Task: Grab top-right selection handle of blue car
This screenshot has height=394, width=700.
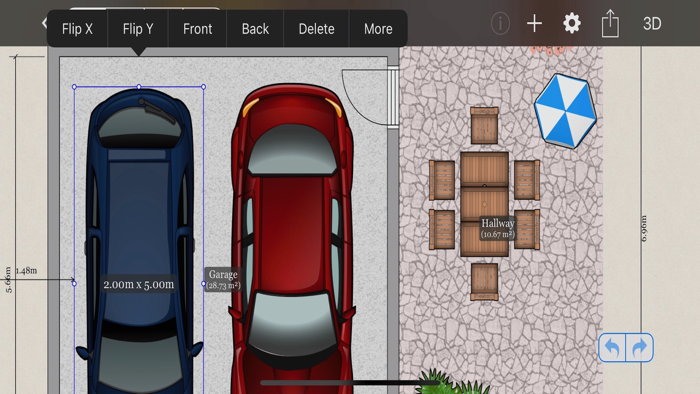Action: point(204,87)
